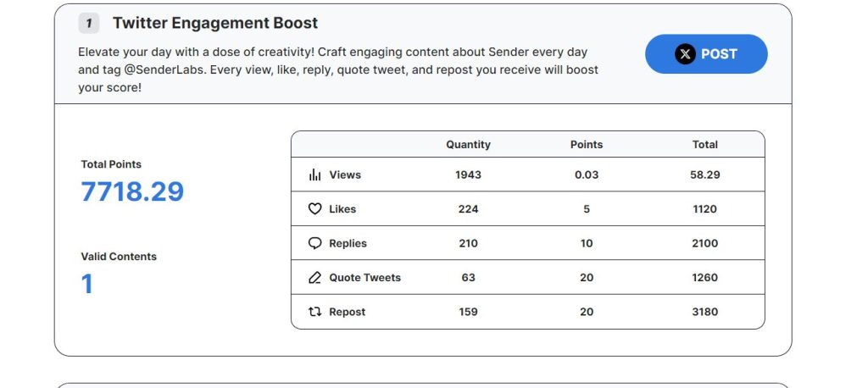868x388 pixels.
Task: Click the Quote Tweets pen icon
Action: [315, 278]
